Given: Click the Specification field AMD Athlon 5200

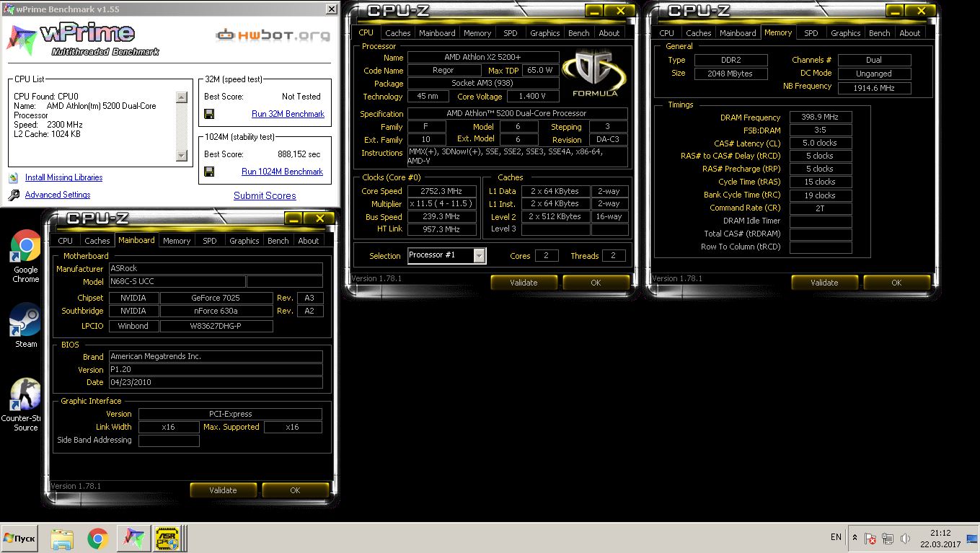Looking at the screenshot, I should tap(517, 113).
